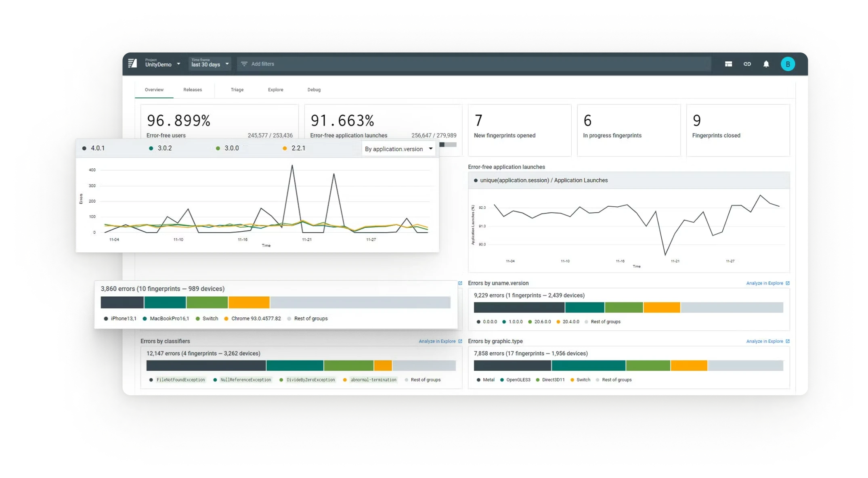Click 12,147 errors summary text
Viewport: 868px width, 478px height.
click(x=203, y=354)
